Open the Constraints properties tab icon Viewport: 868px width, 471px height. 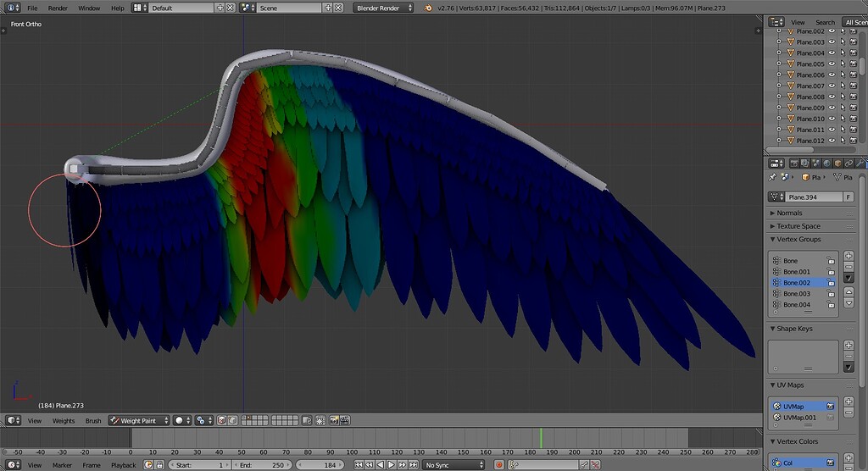(x=849, y=163)
